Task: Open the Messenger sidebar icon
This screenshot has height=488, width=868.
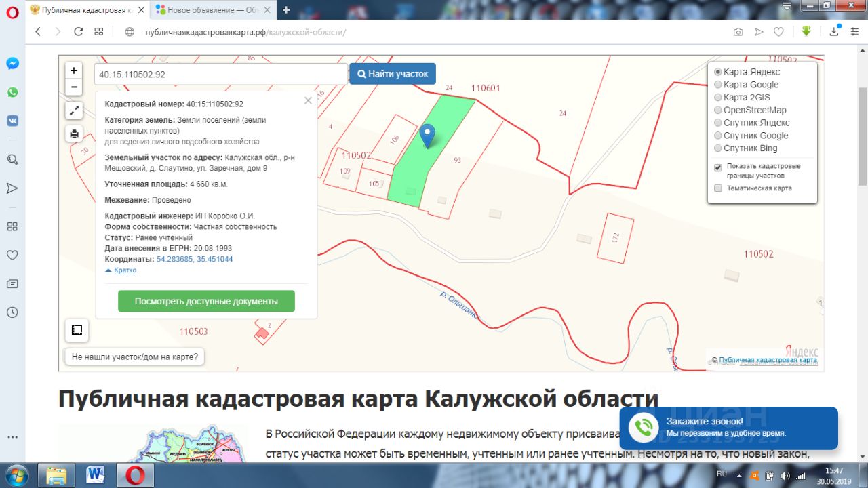Action: tap(12, 63)
